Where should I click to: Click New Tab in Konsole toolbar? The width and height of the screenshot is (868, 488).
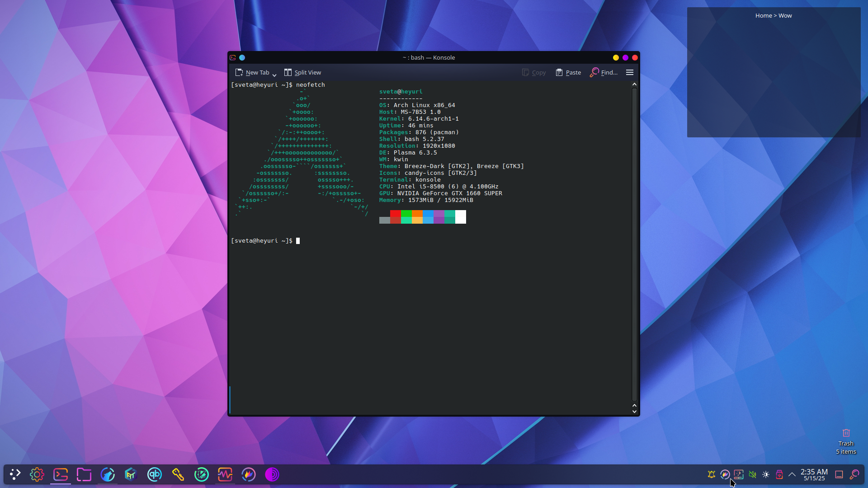pos(252,72)
